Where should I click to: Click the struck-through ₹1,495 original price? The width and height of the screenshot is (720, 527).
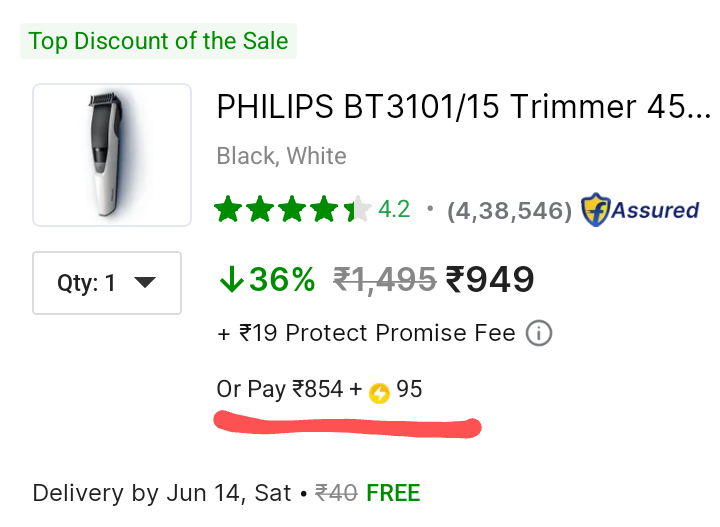point(384,281)
